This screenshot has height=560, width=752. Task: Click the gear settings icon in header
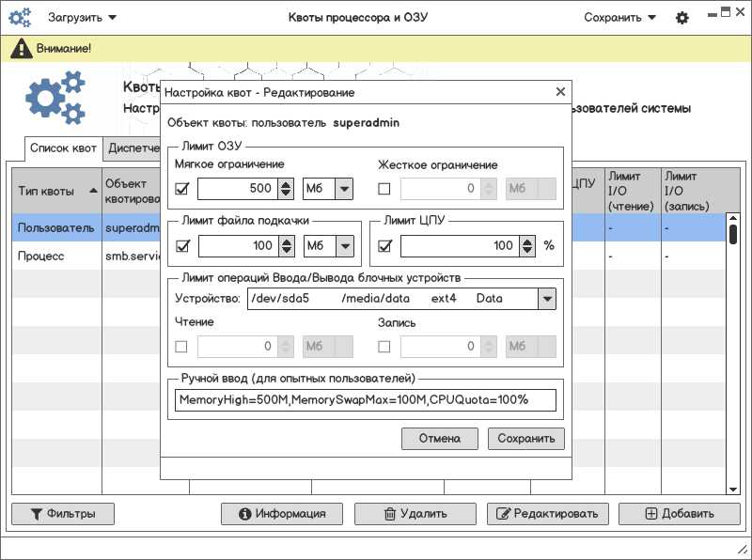[682, 18]
